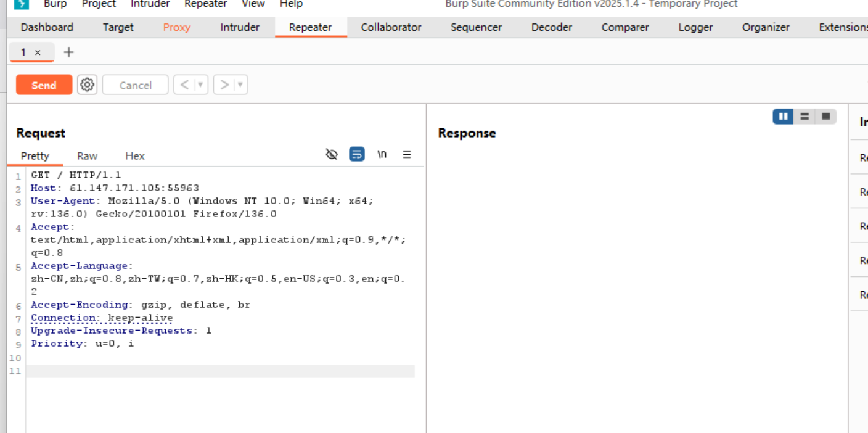The image size is (868, 433).
Task: Switch to the Target tab
Action: coord(118,27)
